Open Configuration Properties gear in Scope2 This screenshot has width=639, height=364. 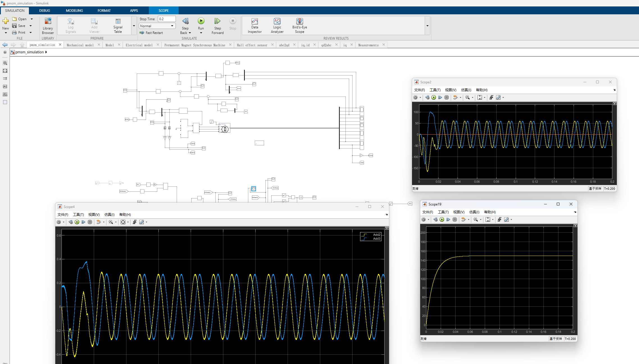[x=415, y=98]
